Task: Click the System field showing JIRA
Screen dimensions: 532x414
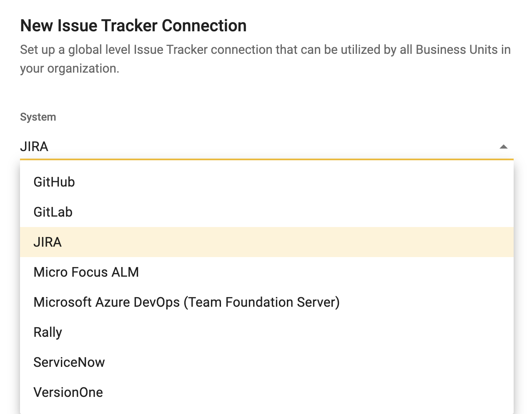Action: (250, 146)
